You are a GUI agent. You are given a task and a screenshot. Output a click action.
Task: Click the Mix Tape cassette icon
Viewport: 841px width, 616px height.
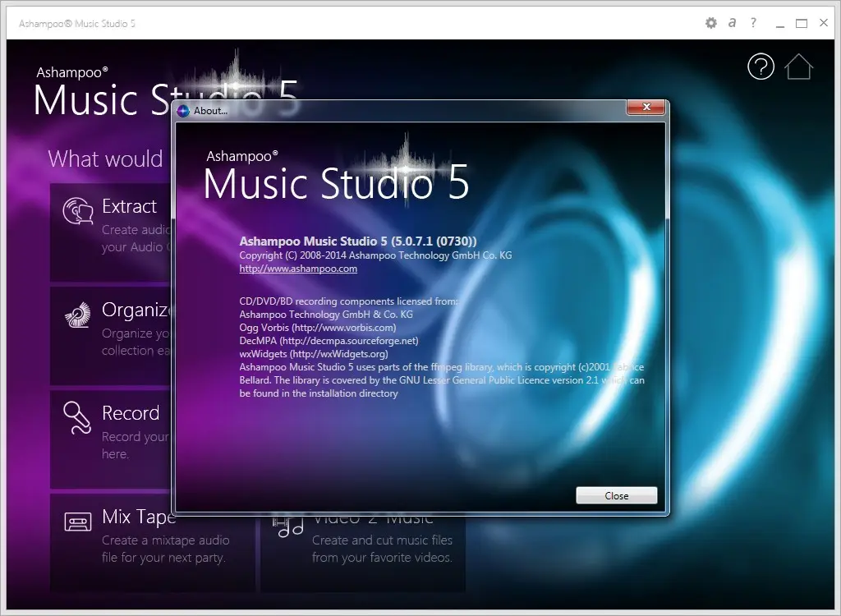pyautogui.click(x=78, y=522)
